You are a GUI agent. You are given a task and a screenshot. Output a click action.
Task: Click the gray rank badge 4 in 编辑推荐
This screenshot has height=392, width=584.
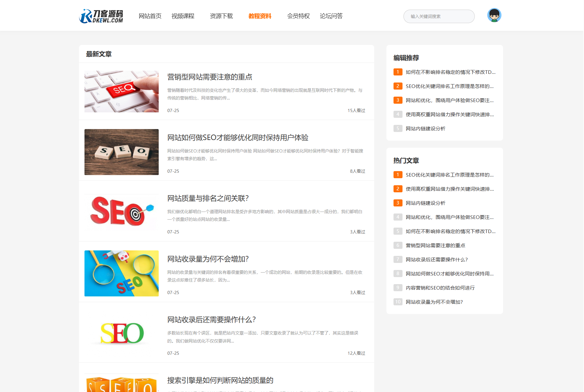398,114
